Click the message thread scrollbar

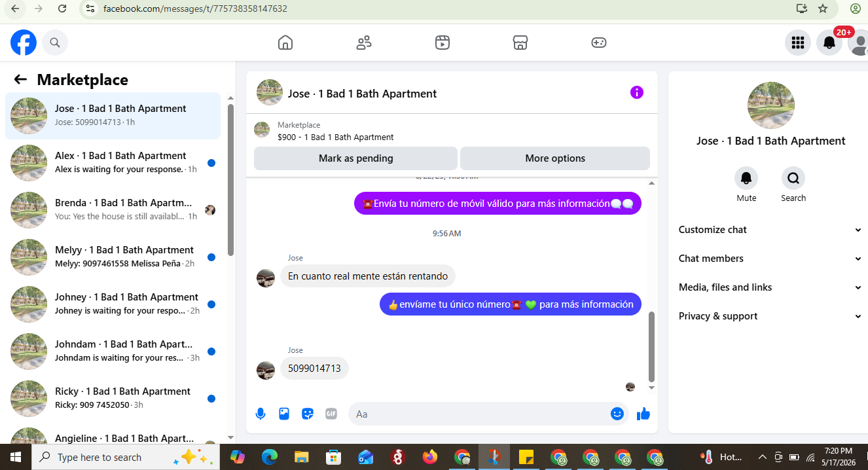[x=651, y=347]
